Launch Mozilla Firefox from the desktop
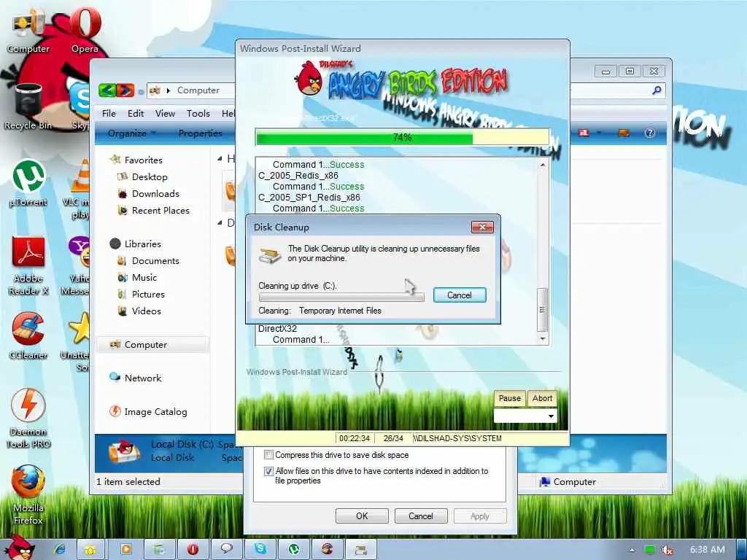Viewport: 747px width, 560px height. point(28,495)
